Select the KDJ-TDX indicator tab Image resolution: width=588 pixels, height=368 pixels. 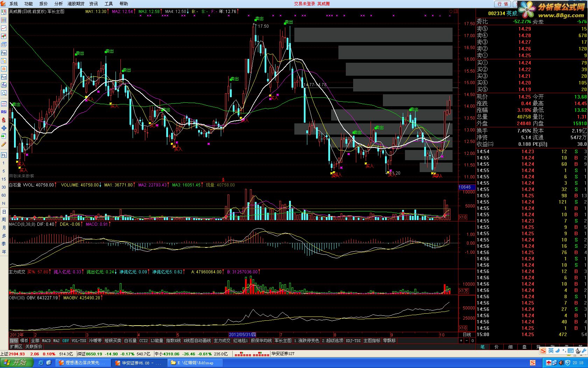click(353, 341)
